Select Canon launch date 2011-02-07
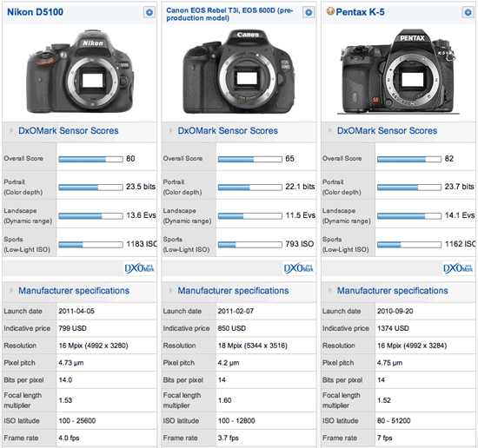 coord(236,311)
